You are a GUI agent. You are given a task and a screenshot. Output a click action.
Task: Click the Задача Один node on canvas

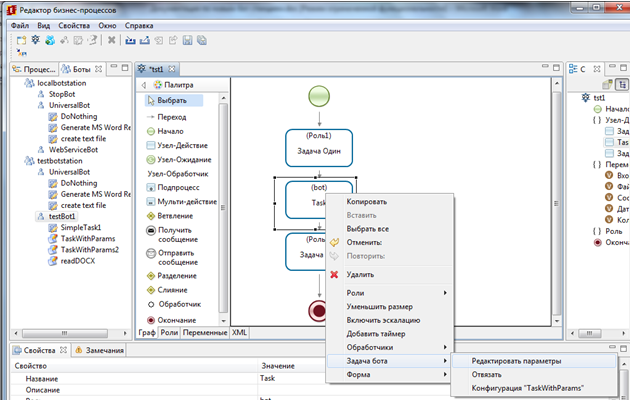tap(319, 148)
